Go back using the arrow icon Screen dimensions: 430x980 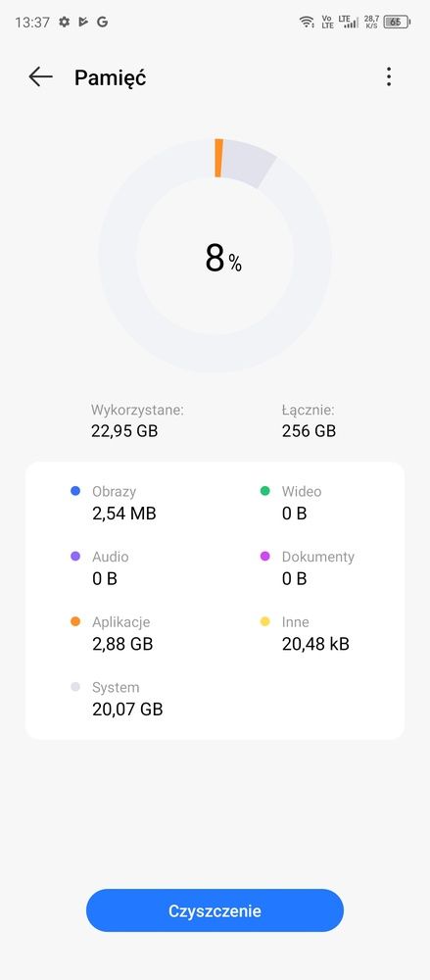(x=40, y=76)
